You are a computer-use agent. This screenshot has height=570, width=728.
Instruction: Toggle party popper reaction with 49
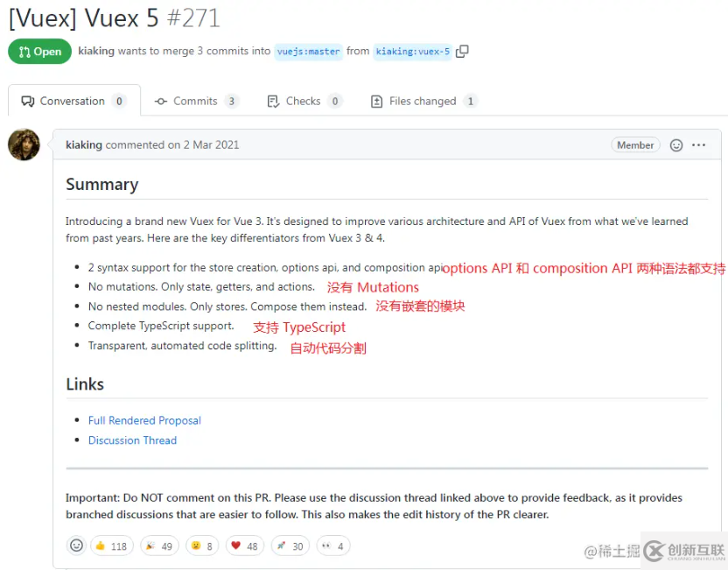coord(159,545)
